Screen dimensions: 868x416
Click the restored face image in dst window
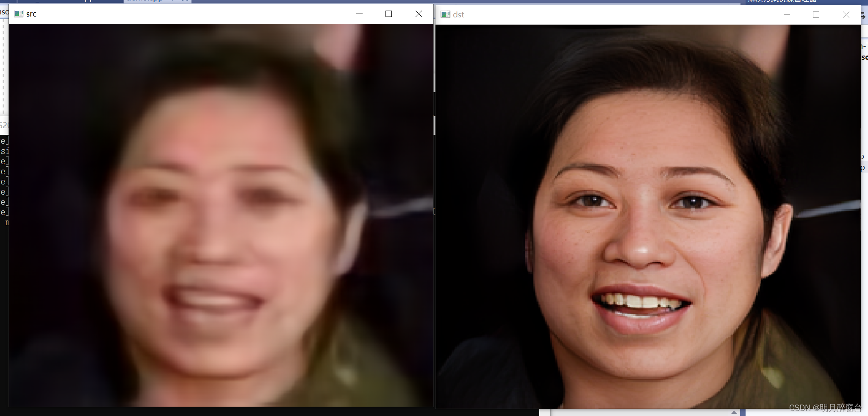[x=648, y=216]
